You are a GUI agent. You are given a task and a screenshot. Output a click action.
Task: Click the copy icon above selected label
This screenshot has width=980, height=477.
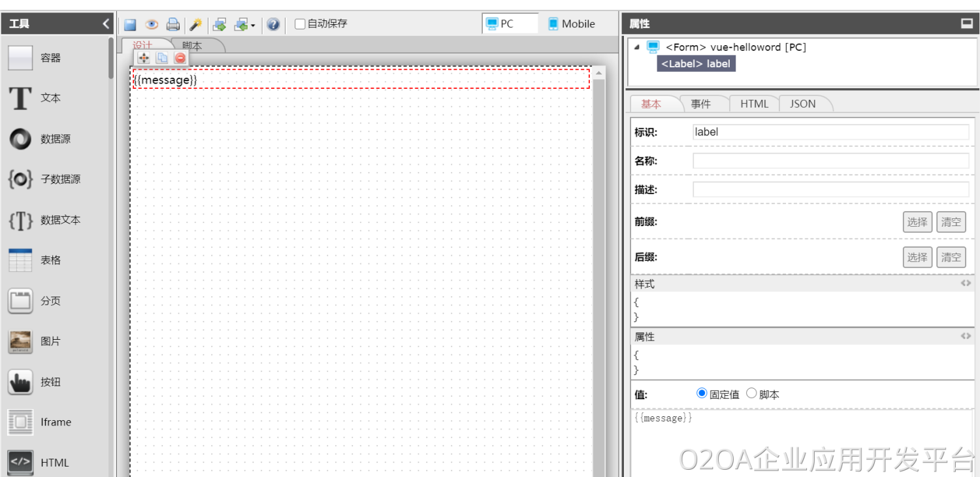162,58
